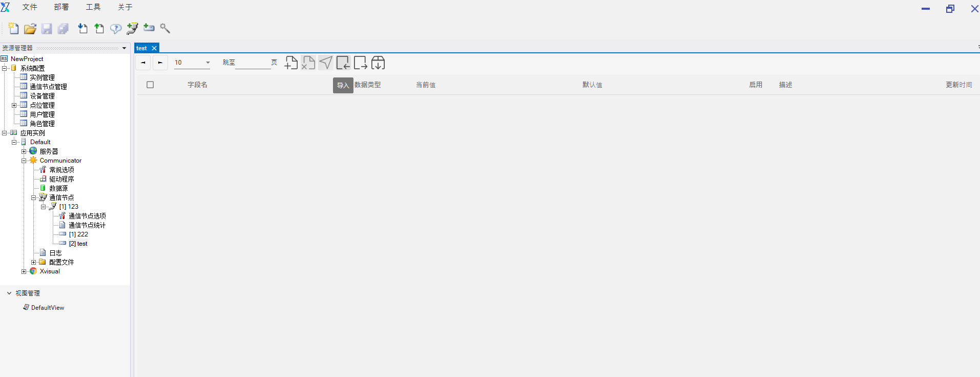Click the green 数据源 cylinder icon

[43, 188]
